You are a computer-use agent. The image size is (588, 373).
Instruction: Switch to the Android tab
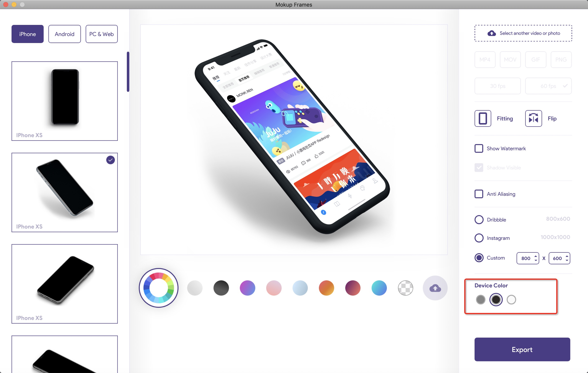click(64, 34)
